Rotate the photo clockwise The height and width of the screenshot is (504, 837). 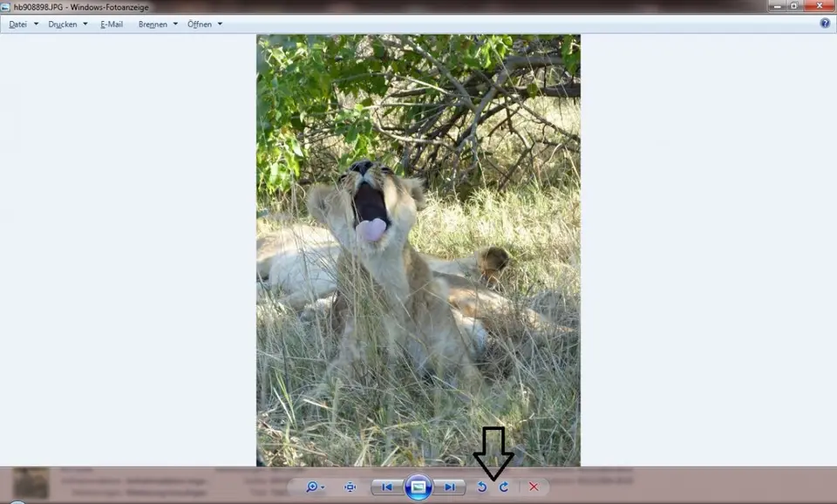point(504,487)
